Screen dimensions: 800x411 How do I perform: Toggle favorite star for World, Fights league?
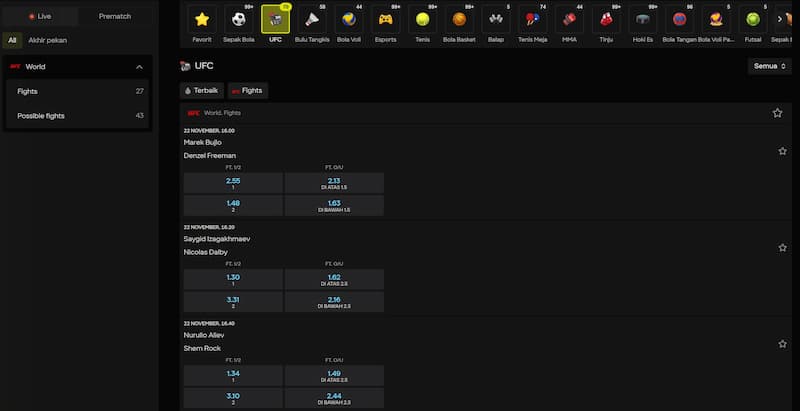777,113
